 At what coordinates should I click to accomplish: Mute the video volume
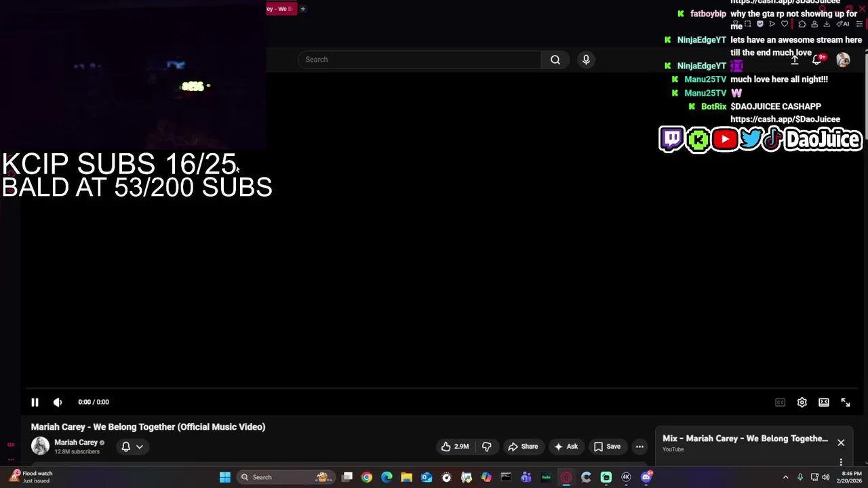58,402
